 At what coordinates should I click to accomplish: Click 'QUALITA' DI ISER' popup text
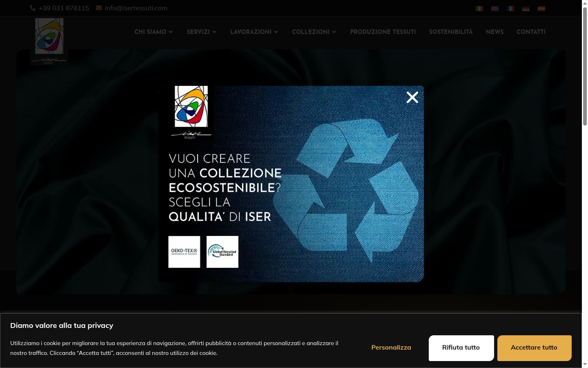220,217
